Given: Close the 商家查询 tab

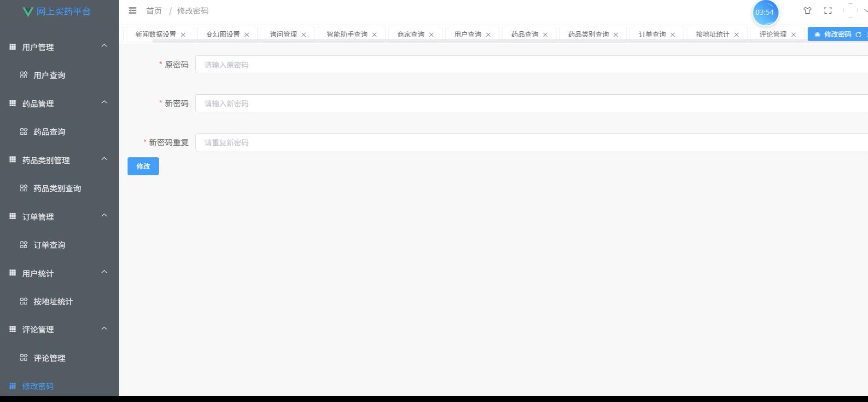Looking at the screenshot, I should point(431,34).
